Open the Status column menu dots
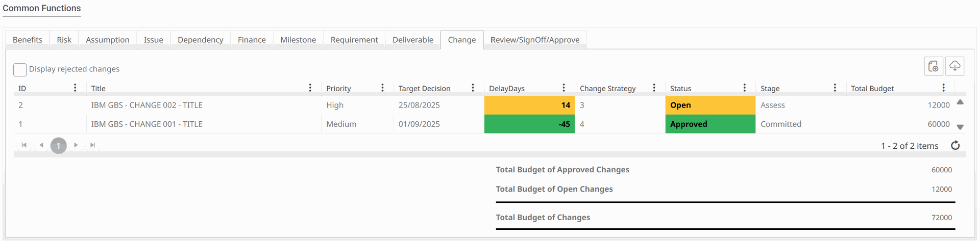 click(744, 88)
